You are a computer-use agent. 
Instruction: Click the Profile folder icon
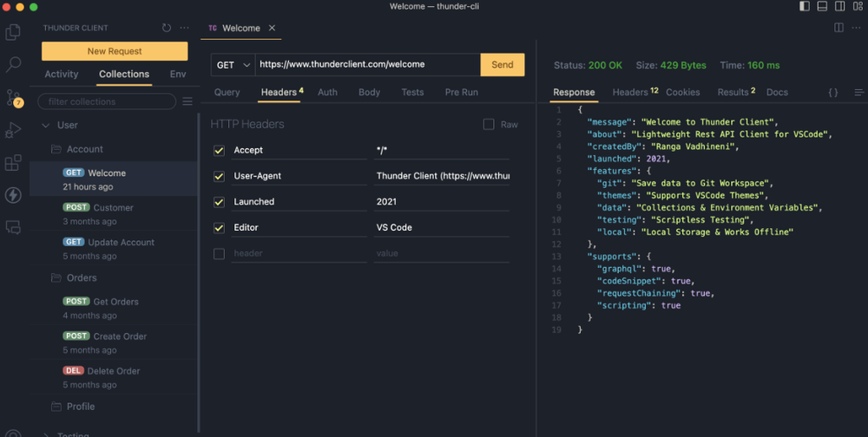(56, 407)
